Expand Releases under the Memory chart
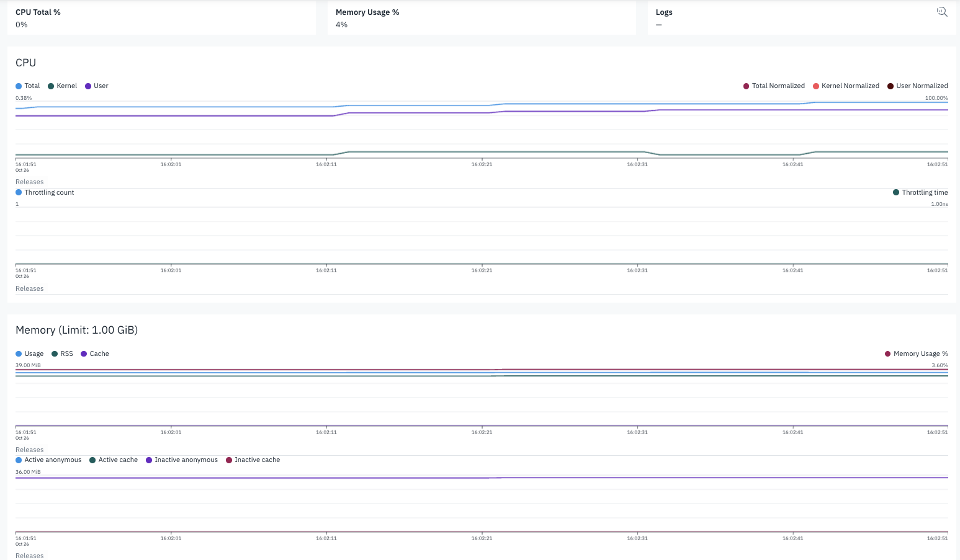The image size is (960, 560). 29,450
